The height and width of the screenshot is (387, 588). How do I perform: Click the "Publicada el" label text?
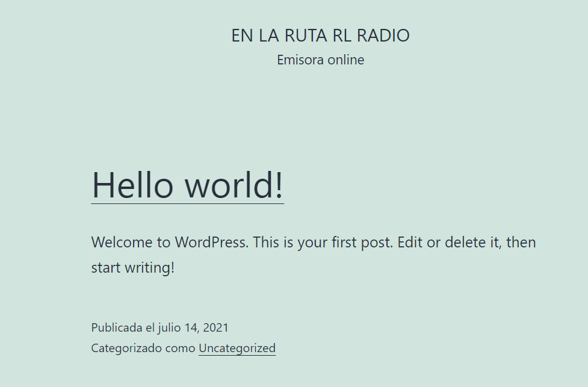[x=123, y=328]
